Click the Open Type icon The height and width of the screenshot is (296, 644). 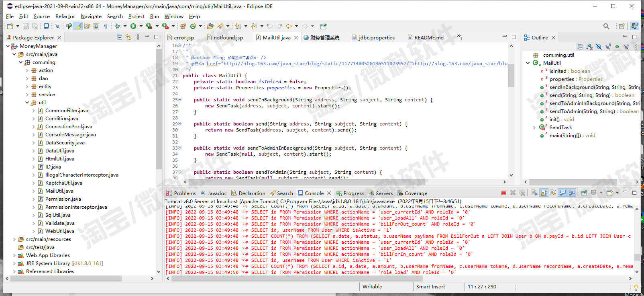coord(210,26)
